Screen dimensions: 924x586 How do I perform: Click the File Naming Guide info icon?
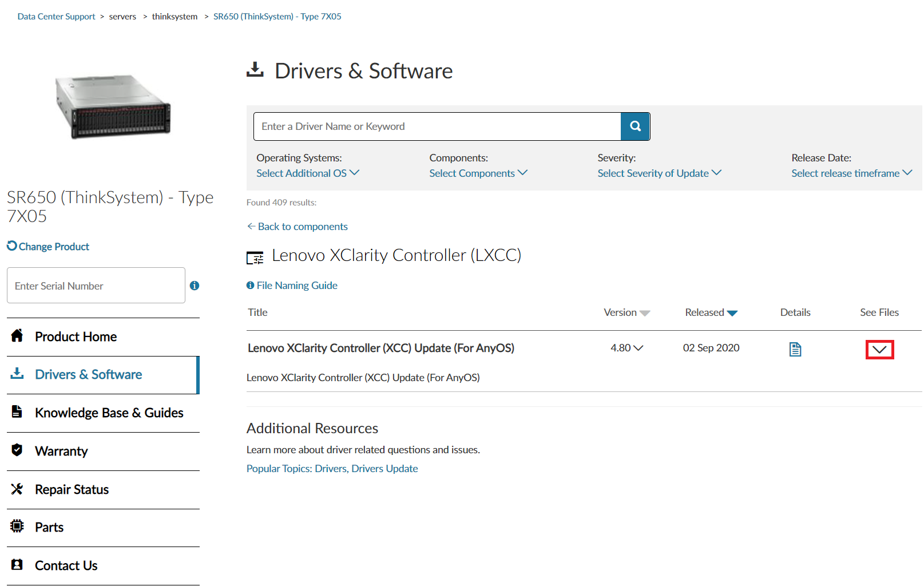(250, 285)
